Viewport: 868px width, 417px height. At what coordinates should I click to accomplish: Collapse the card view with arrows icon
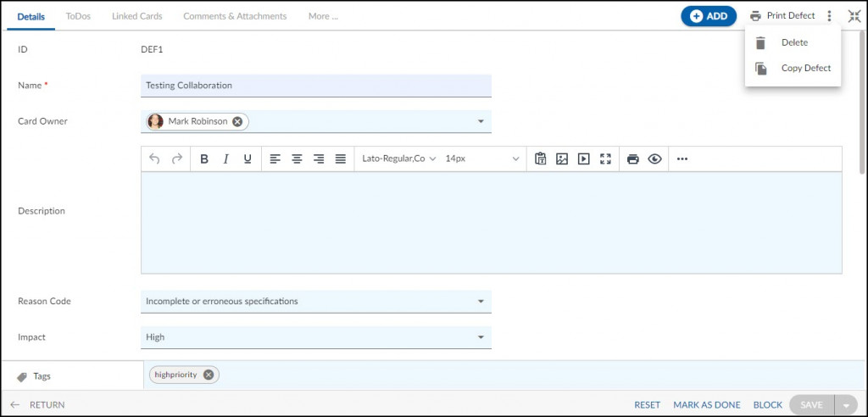(x=854, y=16)
